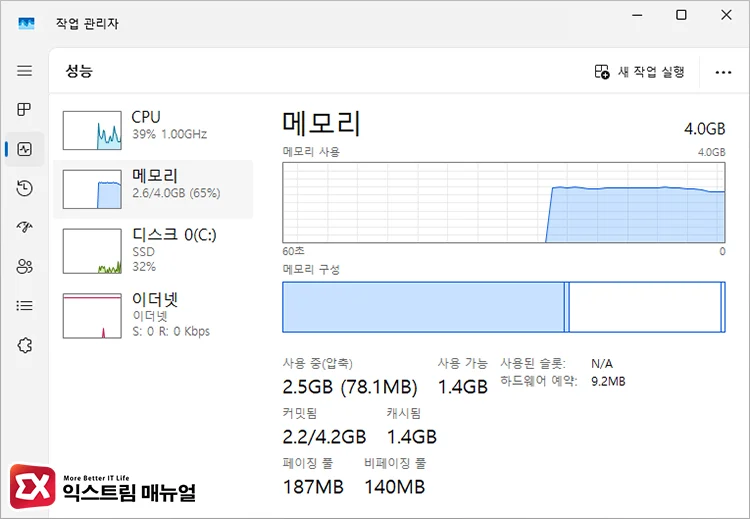Viewport: 750px width, 519px height.
Task: Open the Users page icon
Action: (x=24, y=266)
